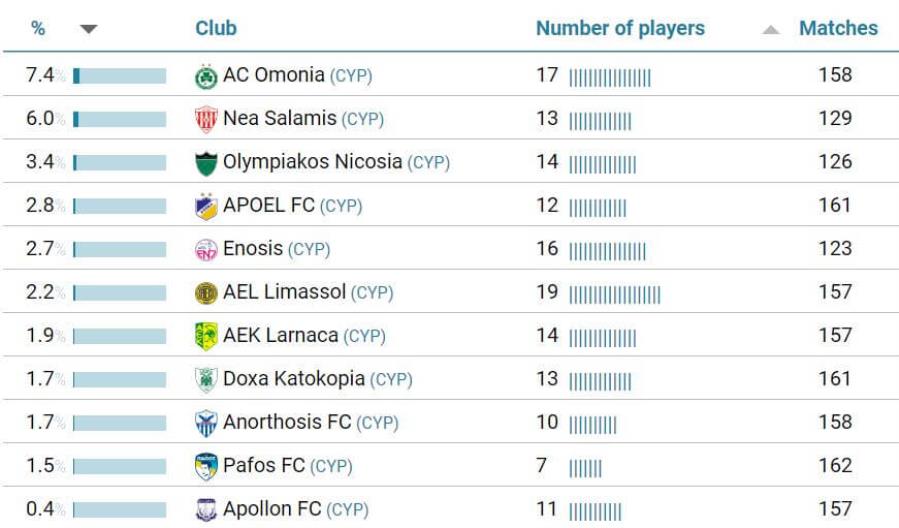Open the AC Omonia club link
899x528 pixels.
coord(273,75)
